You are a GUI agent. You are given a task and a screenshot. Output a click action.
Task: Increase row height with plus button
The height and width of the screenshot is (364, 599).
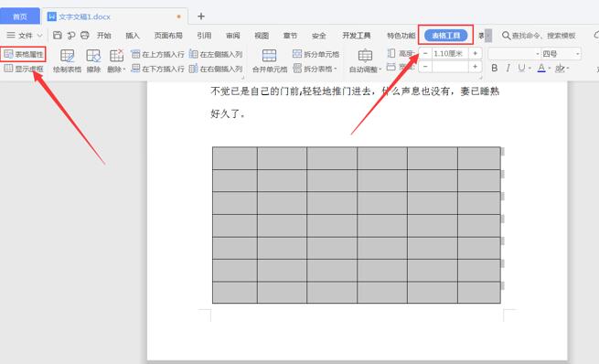pyautogui.click(x=475, y=53)
